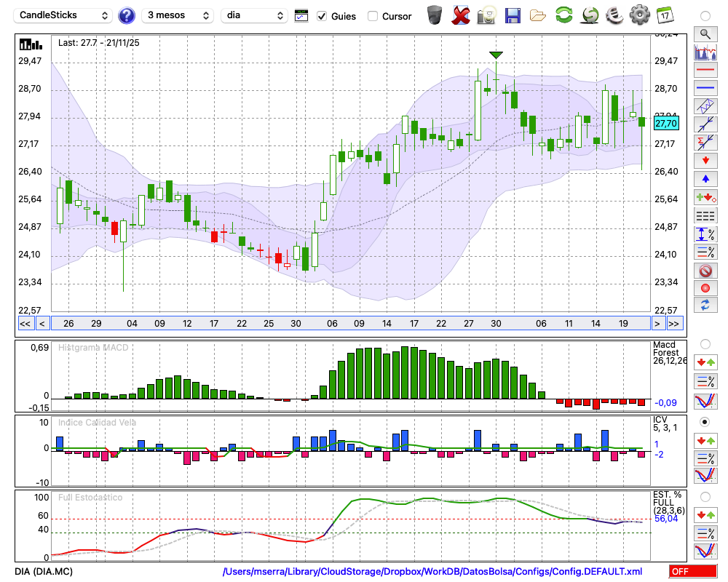Click the calendar icon showing 17

(664, 15)
